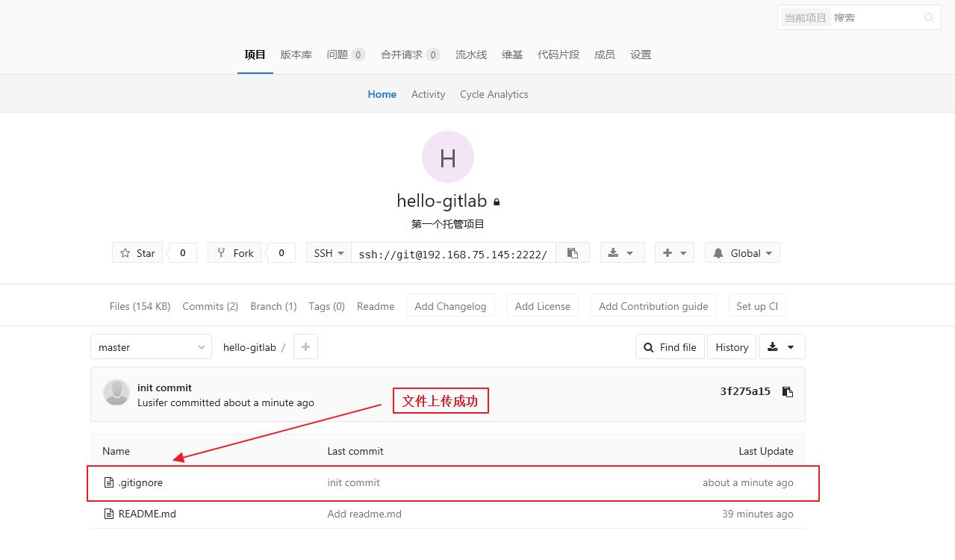Screen dimensions: 955x560
Task: Click the Add License button
Action: point(542,306)
